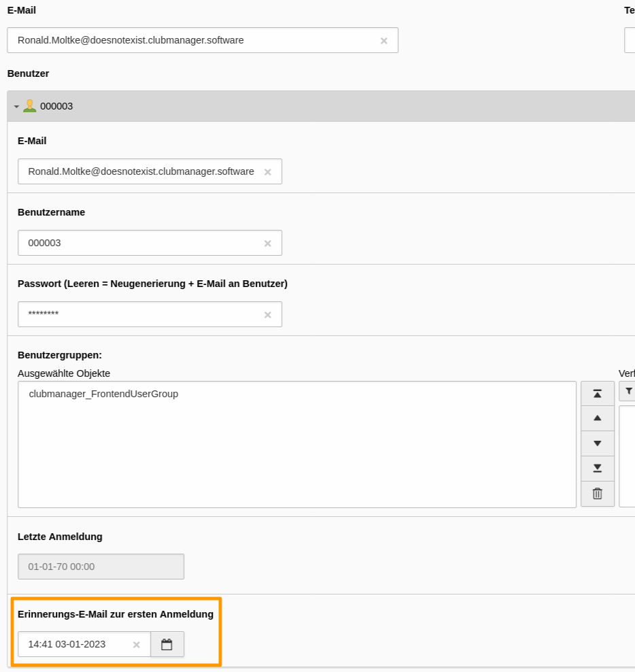Image resolution: width=635 pixels, height=672 pixels.
Task: Move selected group to top of list
Action: 597,392
